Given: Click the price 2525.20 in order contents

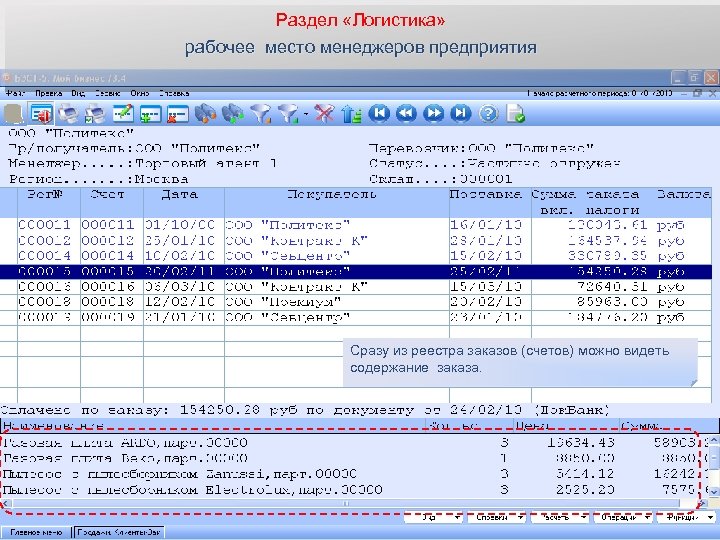Looking at the screenshot, I should pyautogui.click(x=585, y=489).
